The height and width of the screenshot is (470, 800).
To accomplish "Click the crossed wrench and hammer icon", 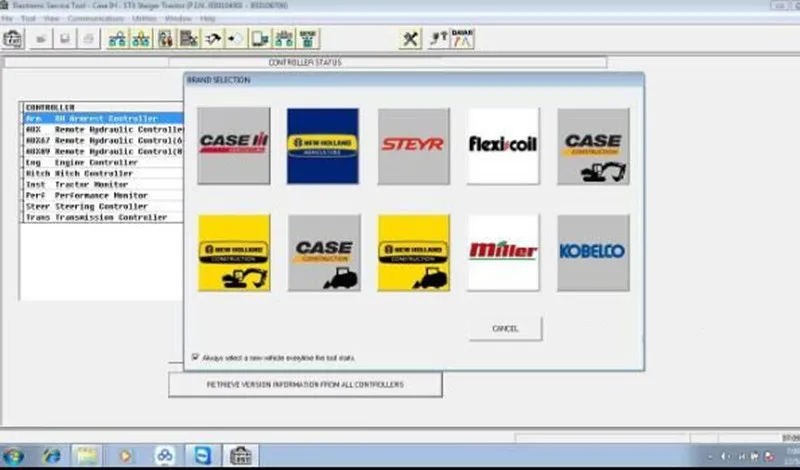I will (410, 39).
